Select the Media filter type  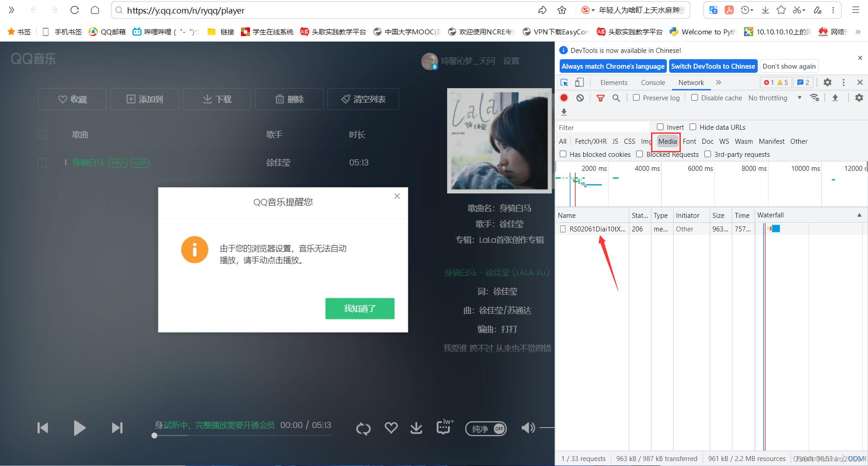(667, 141)
